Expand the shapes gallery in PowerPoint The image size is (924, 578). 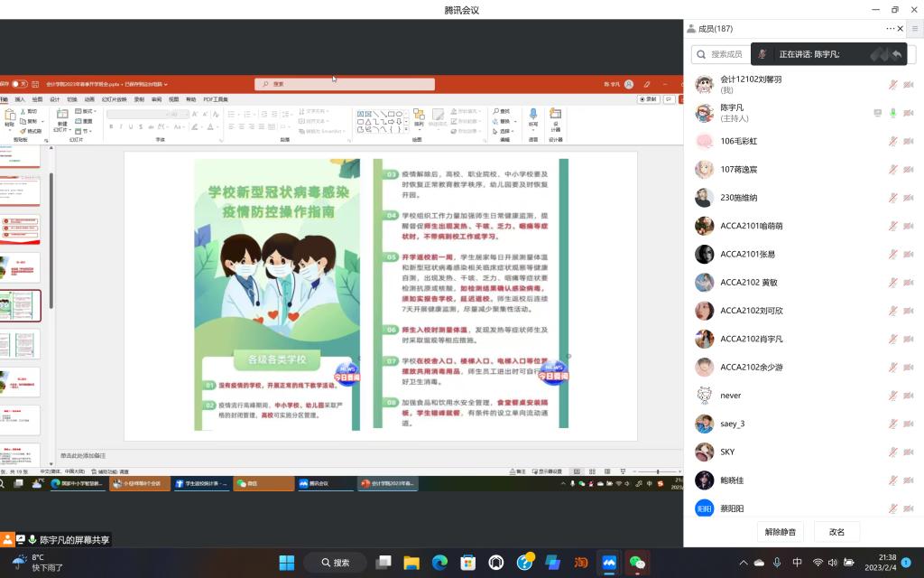(406, 130)
